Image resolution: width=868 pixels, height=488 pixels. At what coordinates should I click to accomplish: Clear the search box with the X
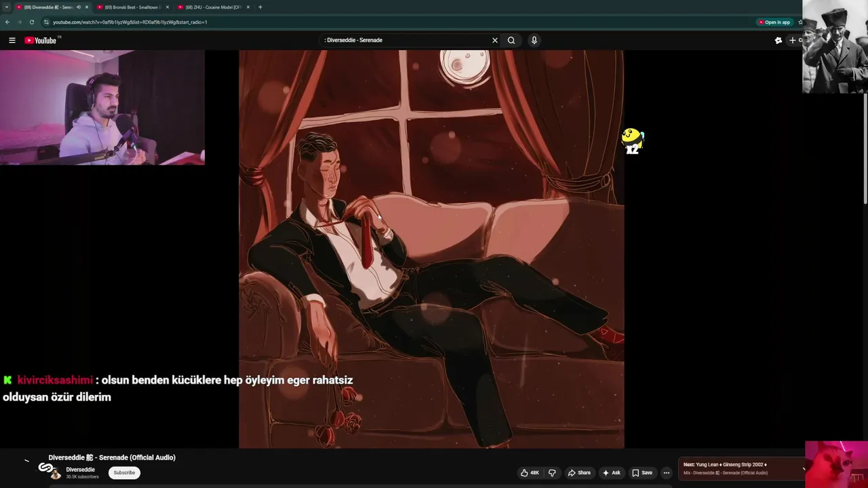tap(495, 40)
